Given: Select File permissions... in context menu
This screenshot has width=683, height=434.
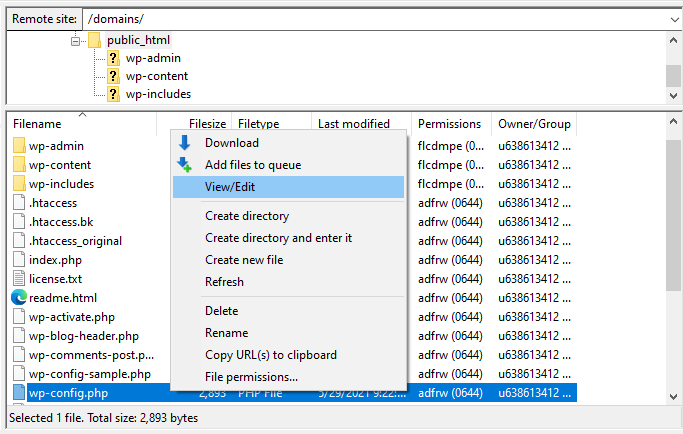Looking at the screenshot, I should (251, 377).
